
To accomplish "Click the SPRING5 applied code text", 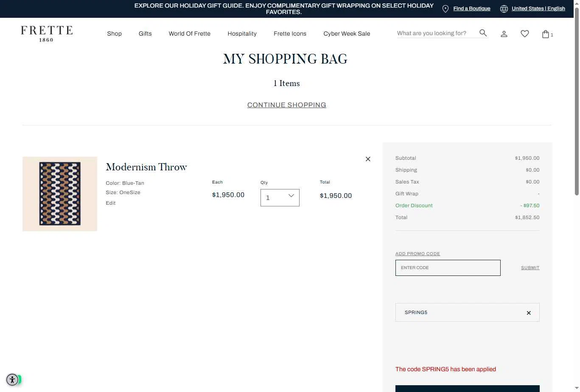I will pos(416,313).
